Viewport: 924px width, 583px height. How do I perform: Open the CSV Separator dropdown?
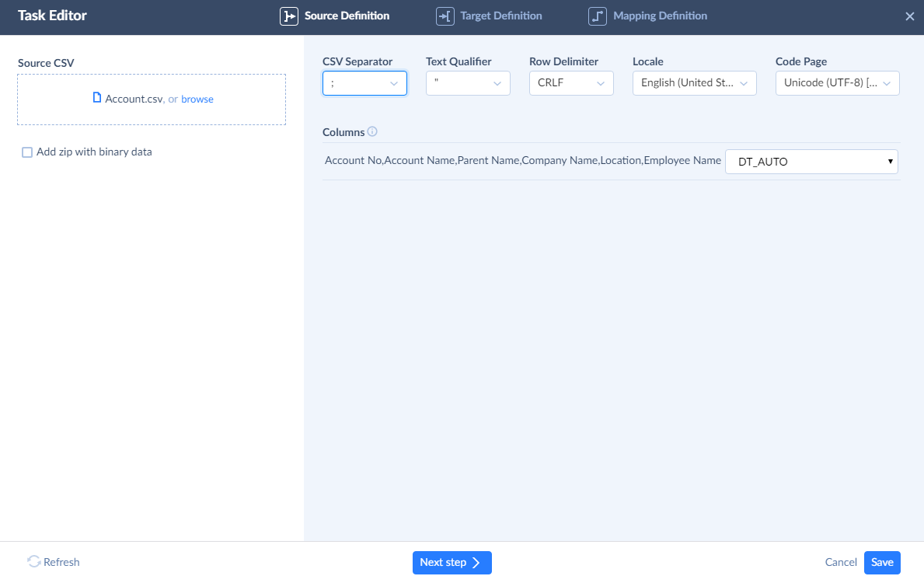pos(364,83)
